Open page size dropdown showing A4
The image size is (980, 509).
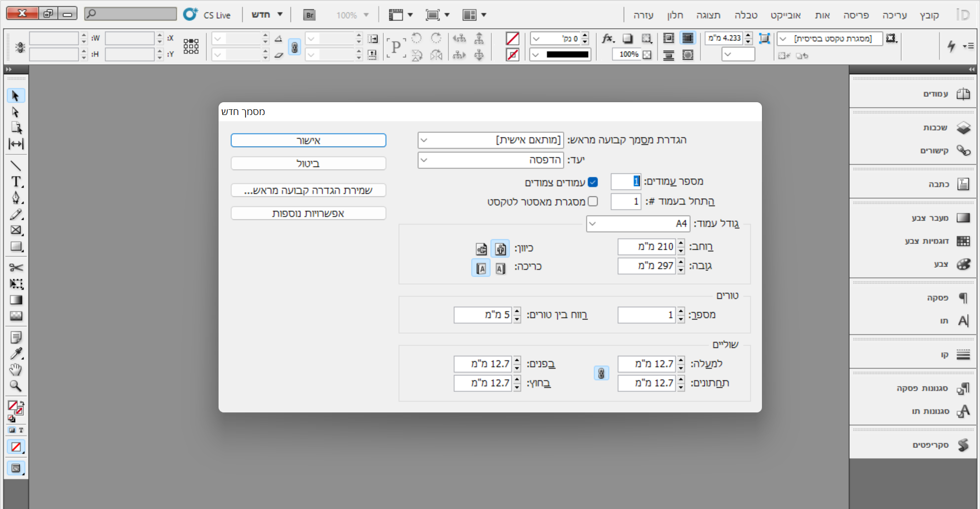(638, 224)
